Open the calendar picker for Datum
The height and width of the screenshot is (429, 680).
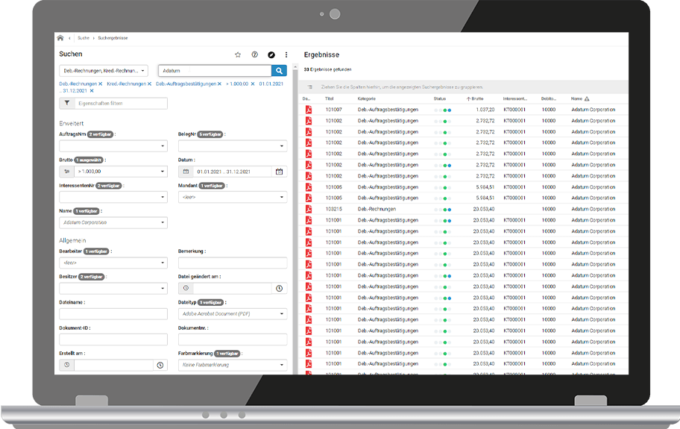click(x=279, y=172)
